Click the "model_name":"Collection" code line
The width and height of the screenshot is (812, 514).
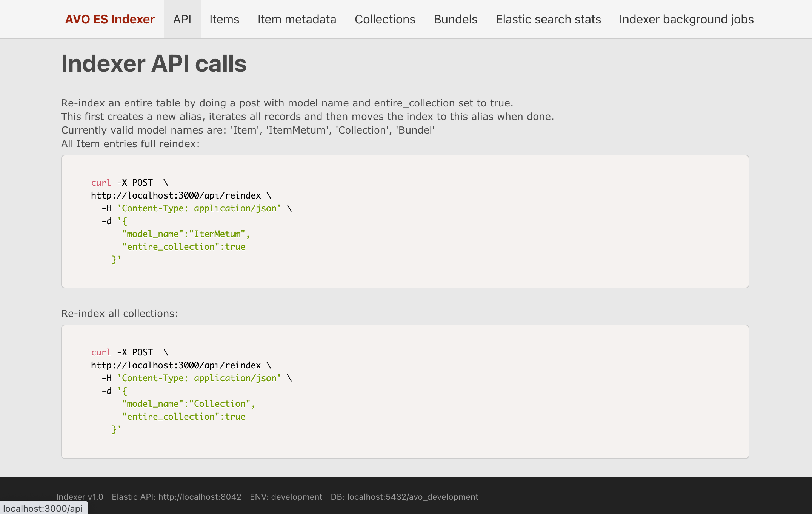189,404
